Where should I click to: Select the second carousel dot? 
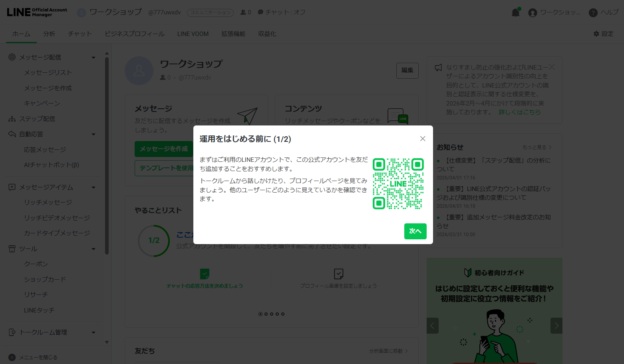tap(266, 314)
